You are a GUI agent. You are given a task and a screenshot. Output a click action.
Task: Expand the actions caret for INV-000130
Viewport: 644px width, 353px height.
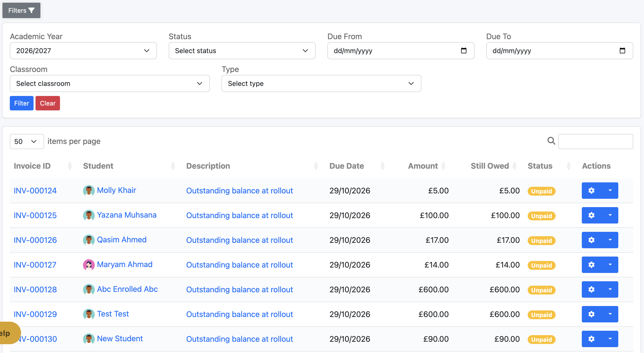610,339
